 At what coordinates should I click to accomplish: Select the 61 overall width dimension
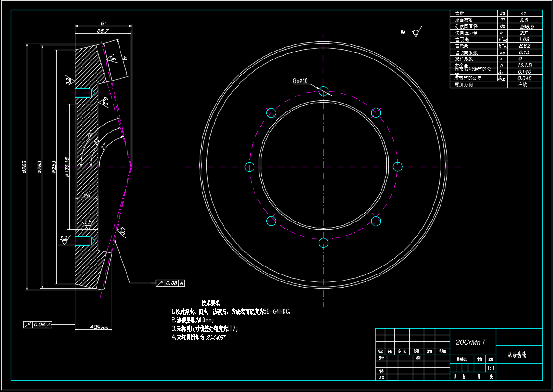tap(104, 23)
